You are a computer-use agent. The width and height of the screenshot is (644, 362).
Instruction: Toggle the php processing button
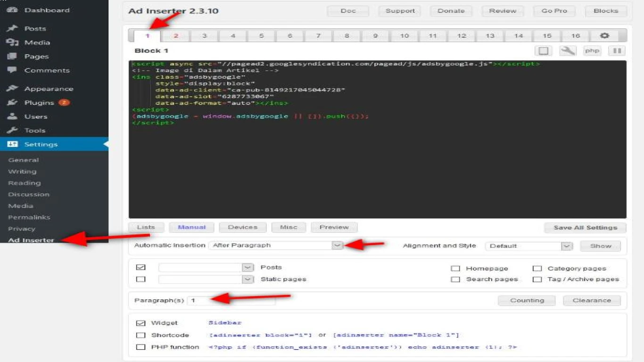[592, 50]
